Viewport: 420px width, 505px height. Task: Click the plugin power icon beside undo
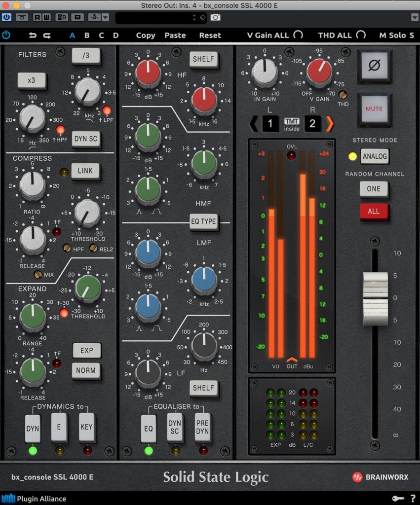[x=6, y=35]
